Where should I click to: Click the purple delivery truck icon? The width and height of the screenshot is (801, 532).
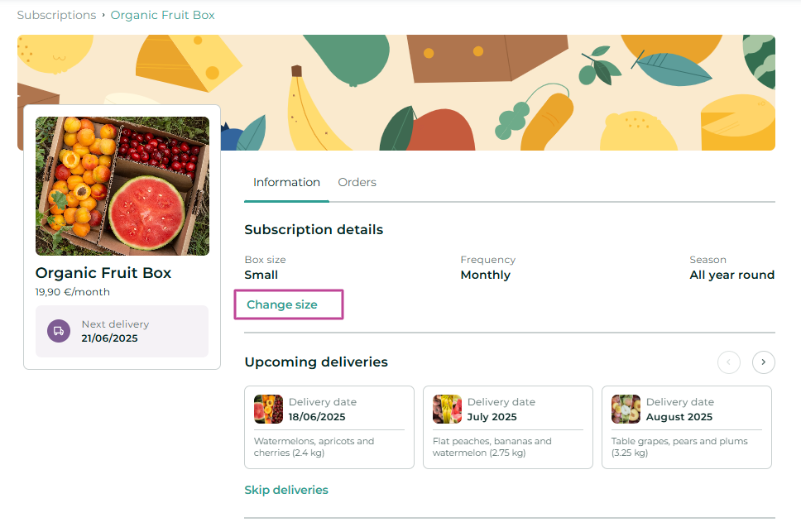click(x=59, y=331)
